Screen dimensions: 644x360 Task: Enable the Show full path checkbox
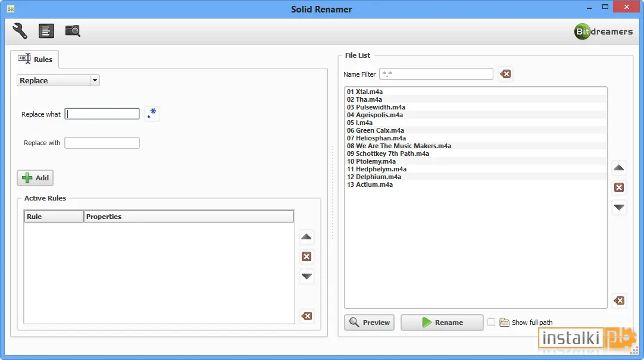491,323
